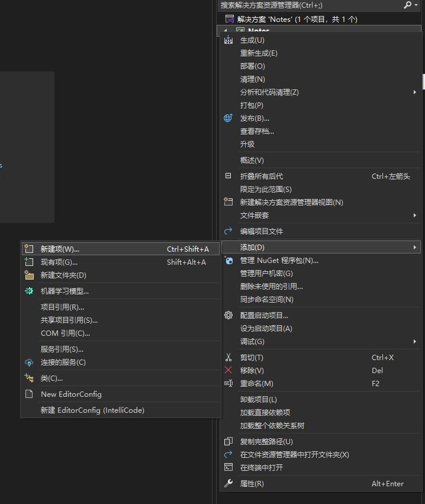The image size is (425, 504).
Task: Click the Shift+Alt+A shortcut text
Action: pos(186,262)
